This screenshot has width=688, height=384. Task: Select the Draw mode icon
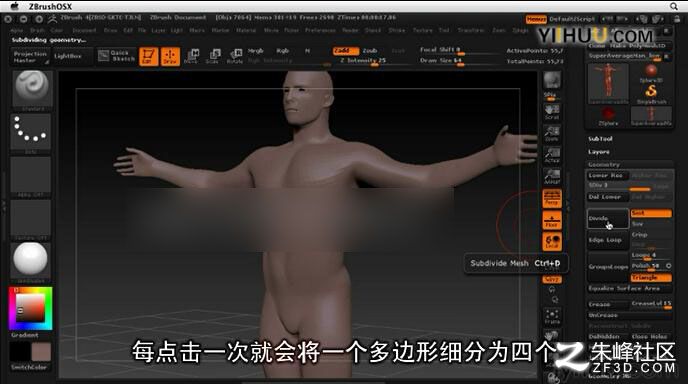(x=170, y=57)
